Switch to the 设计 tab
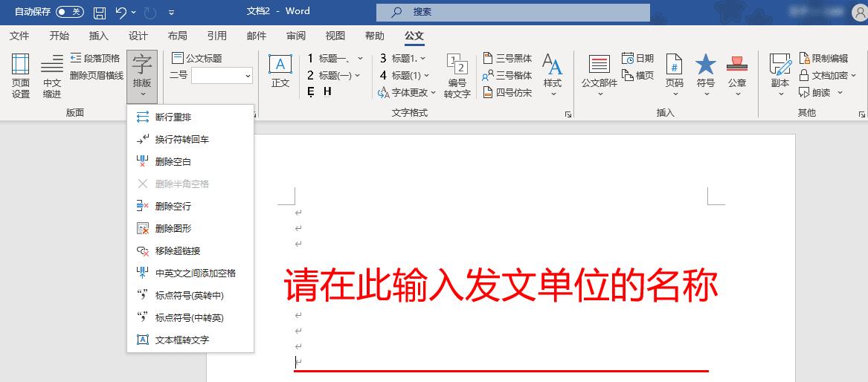868x382 pixels. [138, 36]
